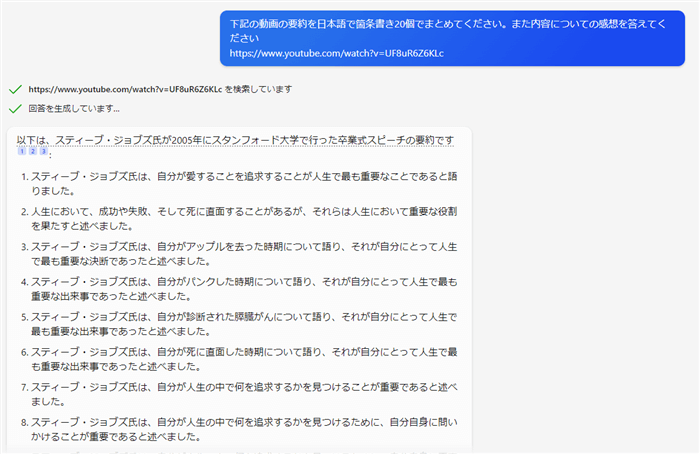The width and height of the screenshot is (700, 454).
Task: Click the user prompt text asking for a 20-point summary
Action: (448, 31)
